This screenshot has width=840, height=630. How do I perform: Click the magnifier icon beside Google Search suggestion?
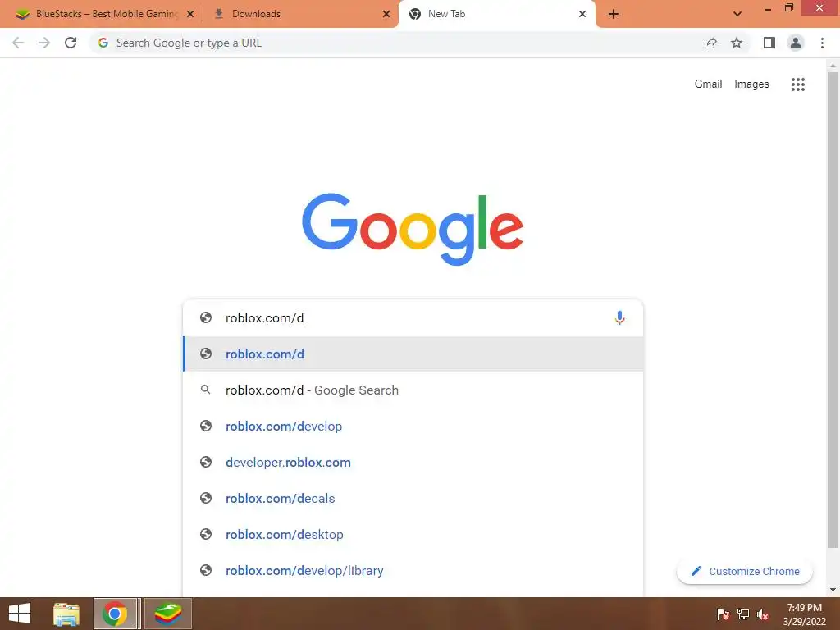tap(205, 390)
